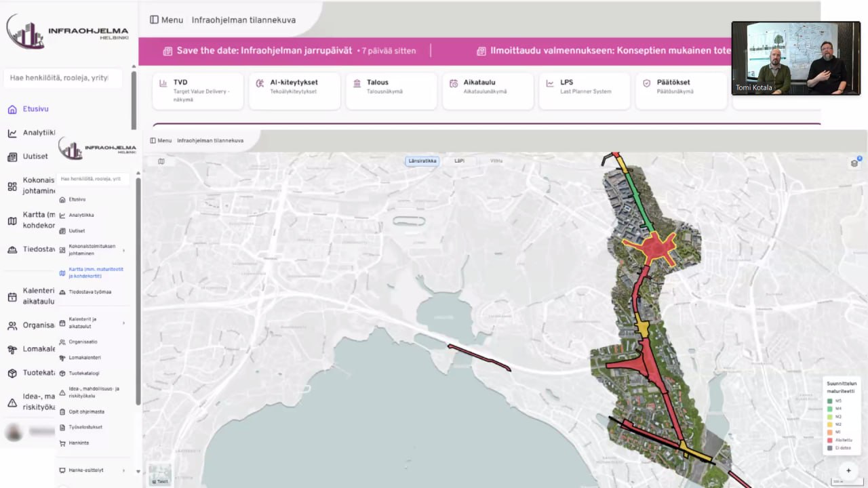Click the top Menu toggle button

pyautogui.click(x=166, y=20)
